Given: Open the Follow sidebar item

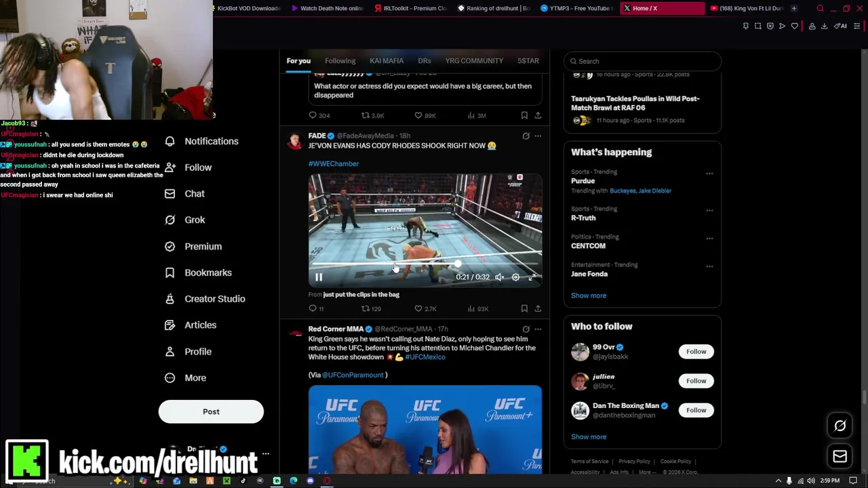Looking at the screenshot, I should tap(188, 167).
